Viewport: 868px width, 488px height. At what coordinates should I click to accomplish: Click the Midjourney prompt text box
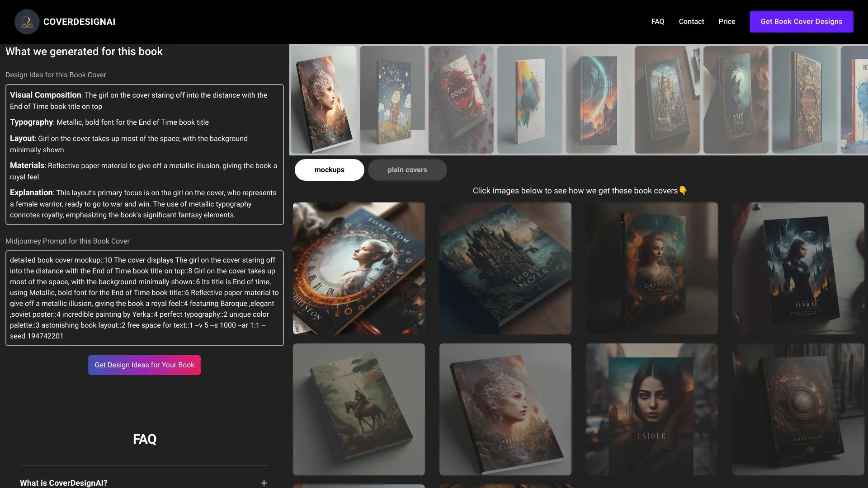[x=144, y=298]
